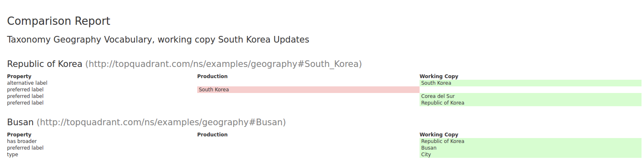This screenshot has width=644, height=162.
Task: Open the geography#South_Korea URI text
Action: pyautogui.click(x=223, y=64)
